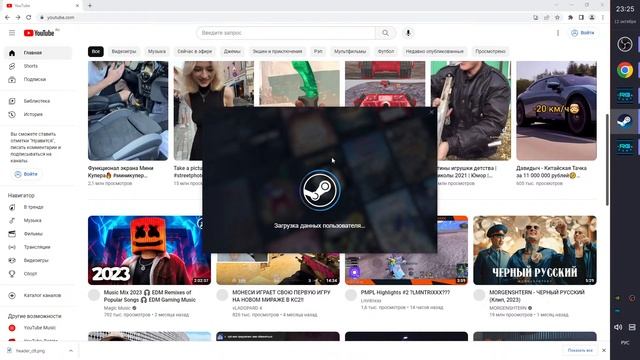The width and height of the screenshot is (640, 360).
Task: Close the downloads bar
Action: 604,350
